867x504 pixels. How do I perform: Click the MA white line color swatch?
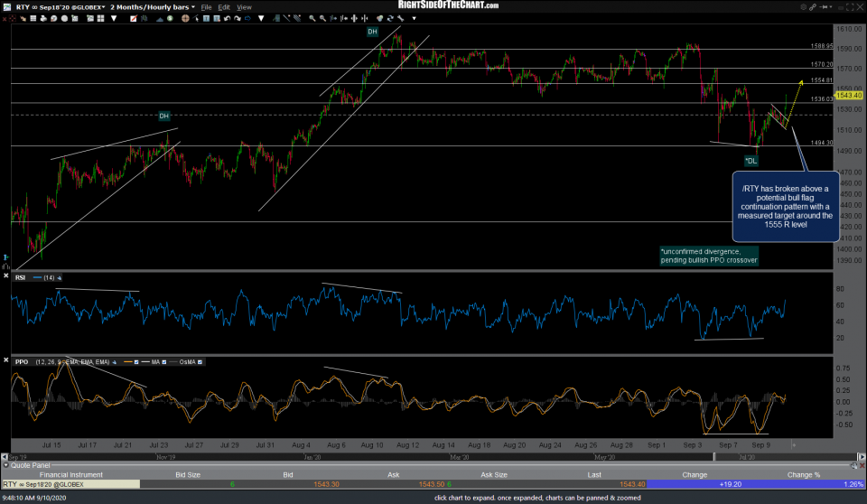click(145, 362)
